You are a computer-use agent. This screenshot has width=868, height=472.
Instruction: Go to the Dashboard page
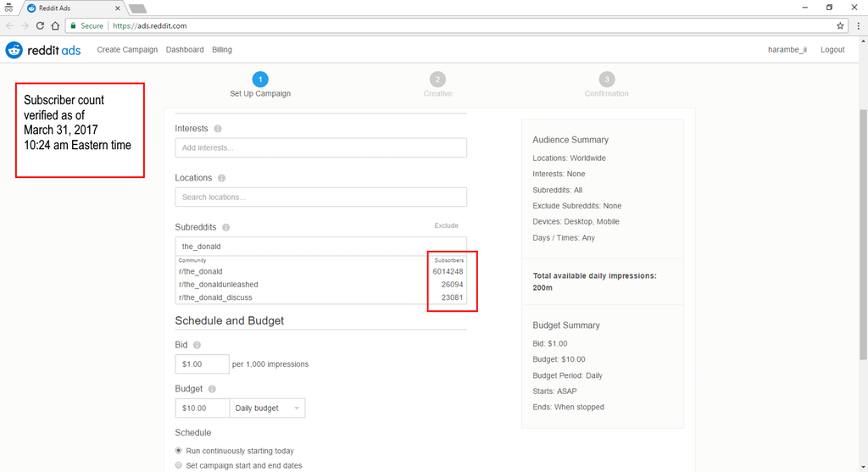185,50
